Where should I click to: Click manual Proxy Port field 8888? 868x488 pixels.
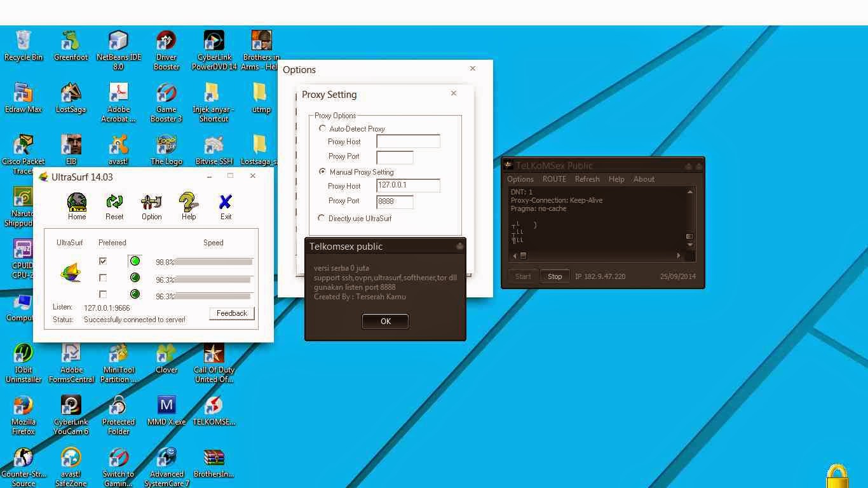click(x=395, y=201)
